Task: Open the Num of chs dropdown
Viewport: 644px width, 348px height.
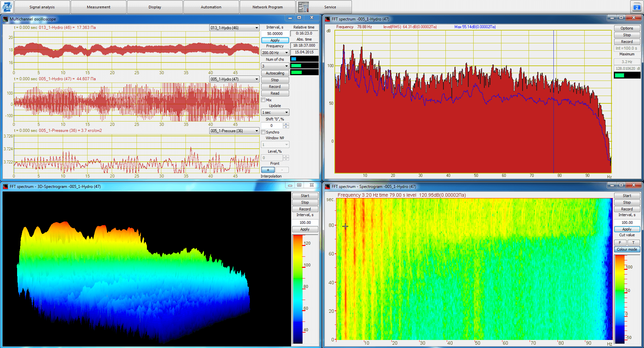Action: point(275,66)
